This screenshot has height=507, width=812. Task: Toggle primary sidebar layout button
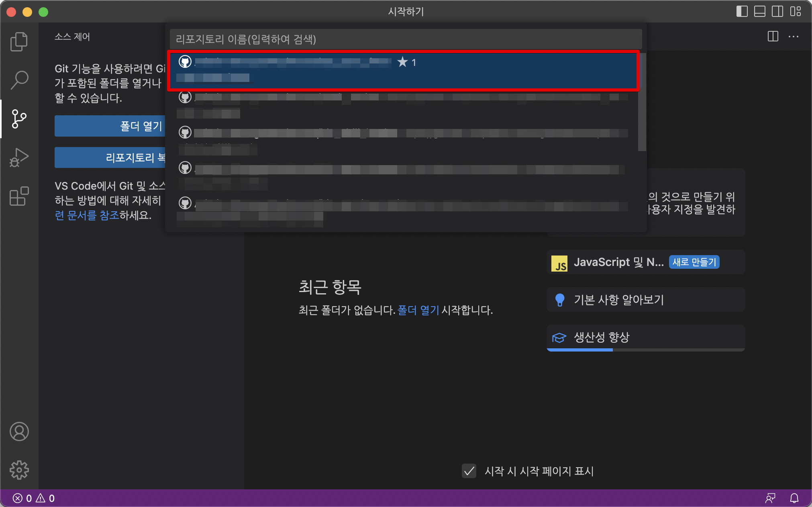point(742,11)
